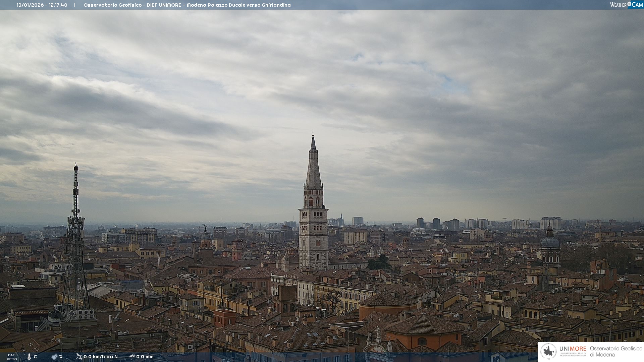Viewport: 644px width, 362px height.
Task: Click the temperature unit C label
Action: (x=36, y=357)
